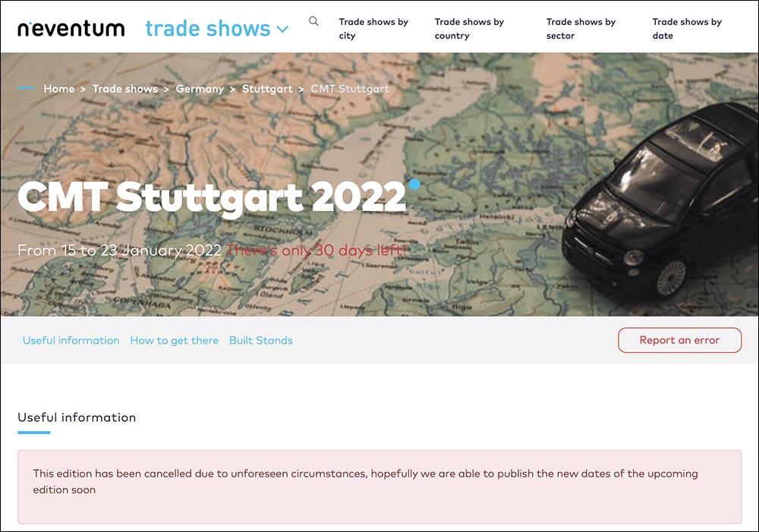Image resolution: width=759 pixels, height=532 pixels.
Task: Open the Germany breadcrumb link
Action: [x=200, y=89]
